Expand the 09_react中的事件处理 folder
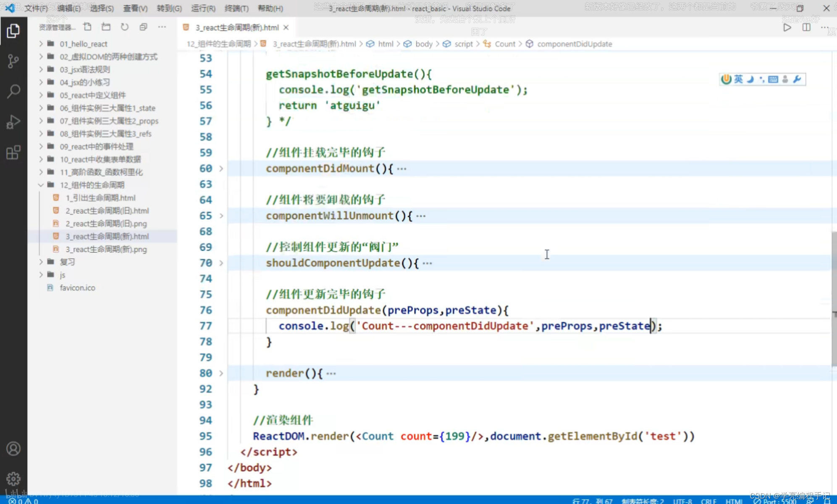Image resolution: width=837 pixels, height=504 pixels. point(96,146)
